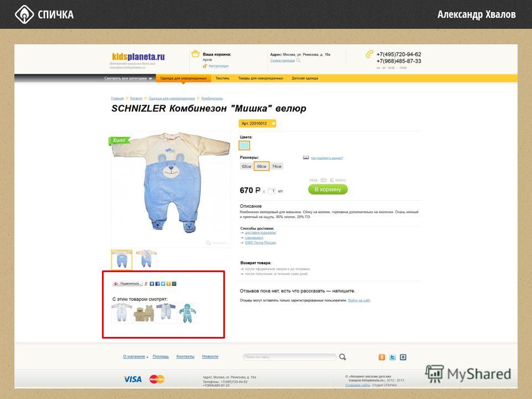Click the shopping basket icon in header
The image size is (532, 399).
point(196,54)
